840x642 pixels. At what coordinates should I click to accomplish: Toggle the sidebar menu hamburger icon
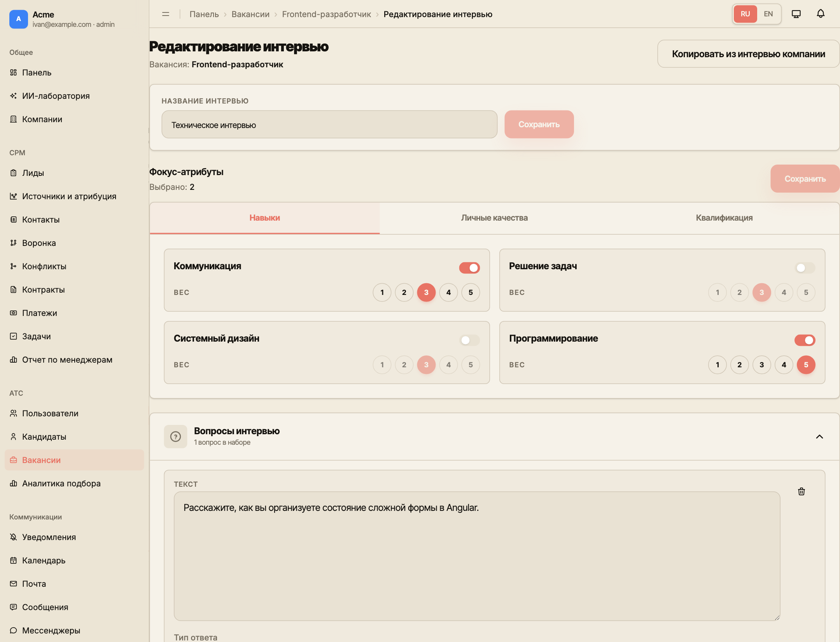[x=166, y=14]
